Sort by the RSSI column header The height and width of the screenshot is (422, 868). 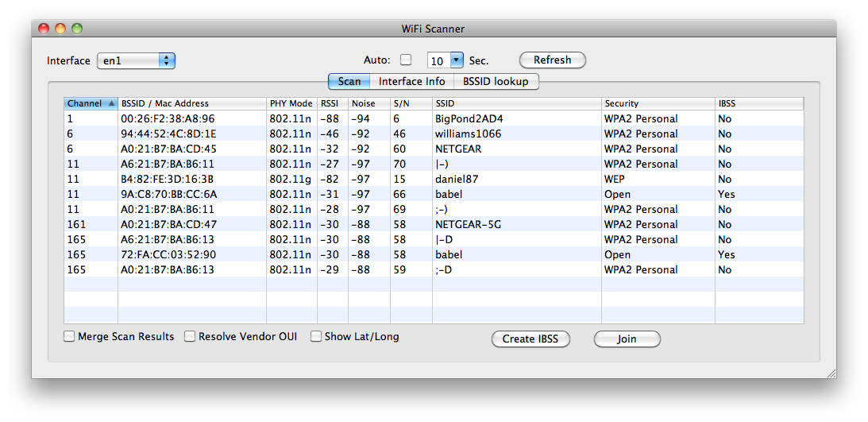tap(332, 103)
